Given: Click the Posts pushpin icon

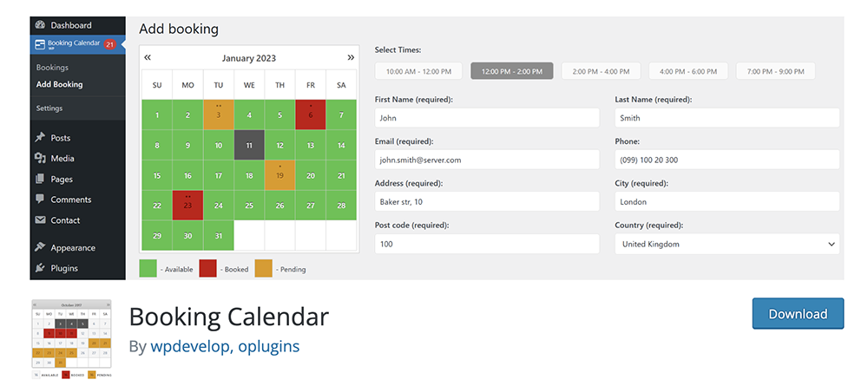Looking at the screenshot, I should coord(40,138).
